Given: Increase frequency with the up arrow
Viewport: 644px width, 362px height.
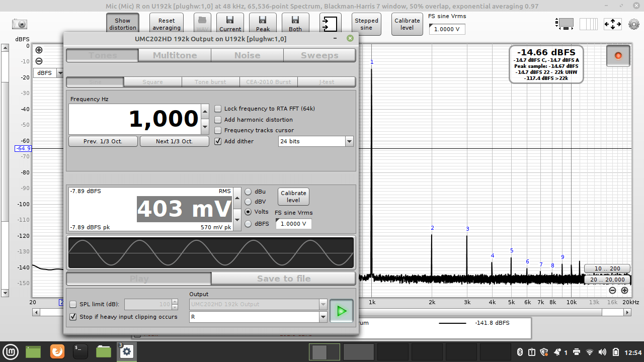Looking at the screenshot, I should [x=205, y=112].
